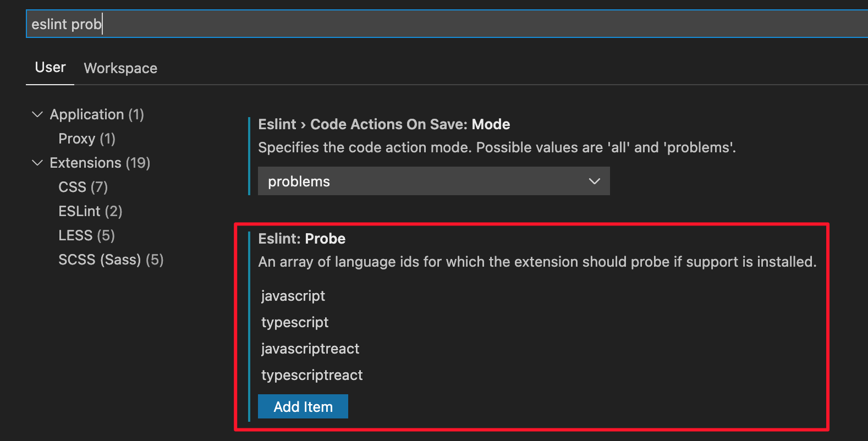Open the LESS (5) settings category
The image size is (868, 441).
(86, 235)
